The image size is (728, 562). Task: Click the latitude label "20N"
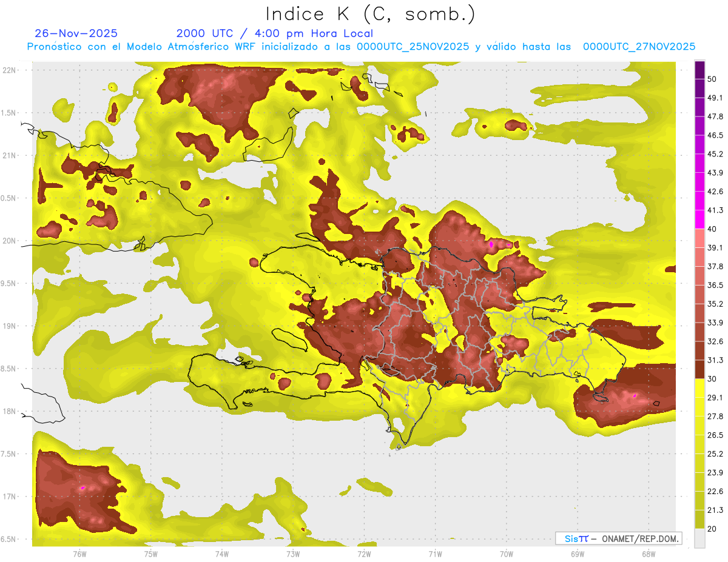[x=10, y=241]
